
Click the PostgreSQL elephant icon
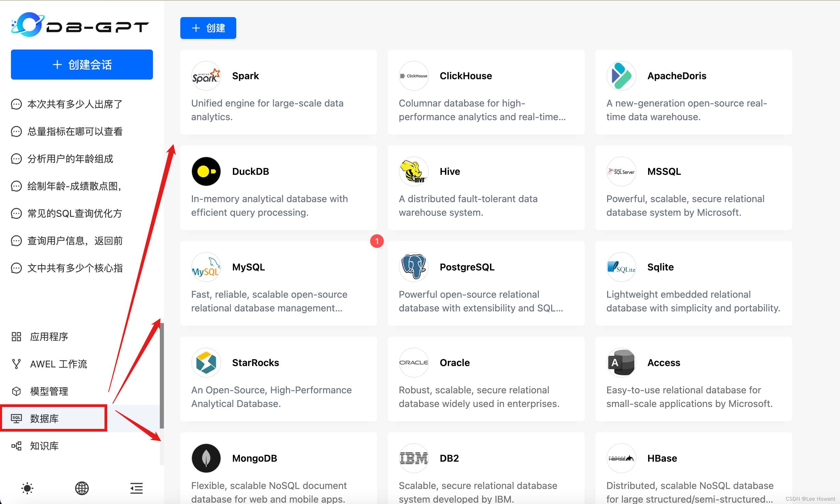tap(414, 267)
